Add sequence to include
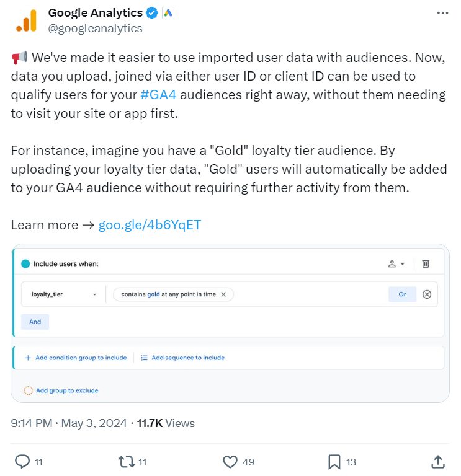The height and width of the screenshot is (476, 461). point(182,358)
